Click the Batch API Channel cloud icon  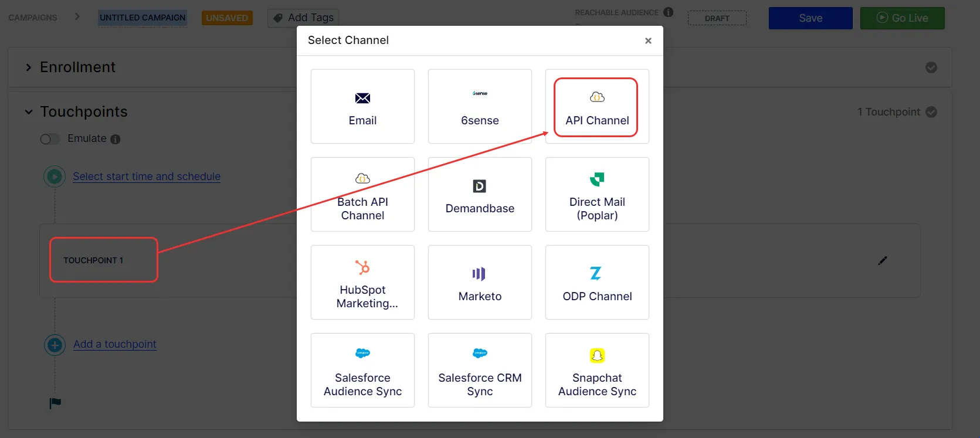(362, 178)
